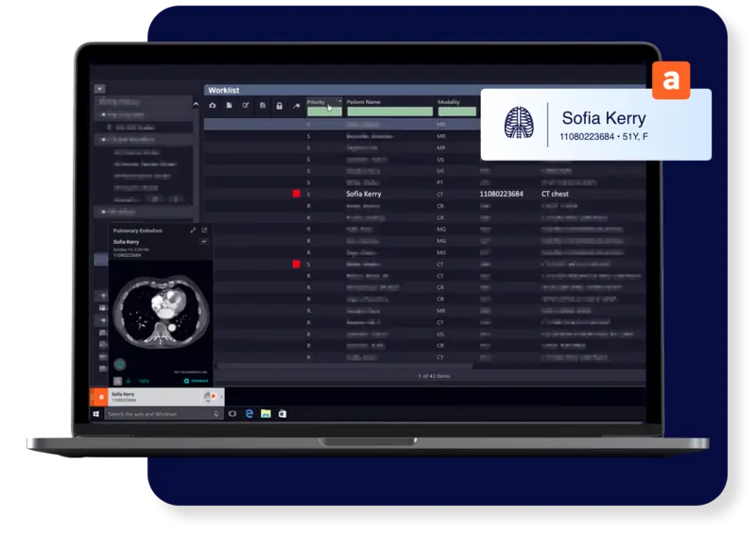Click the worklist horizontal scrollbar
Image resolution: width=756 pixels, height=534 pixels.
pyautogui.click(x=343, y=366)
